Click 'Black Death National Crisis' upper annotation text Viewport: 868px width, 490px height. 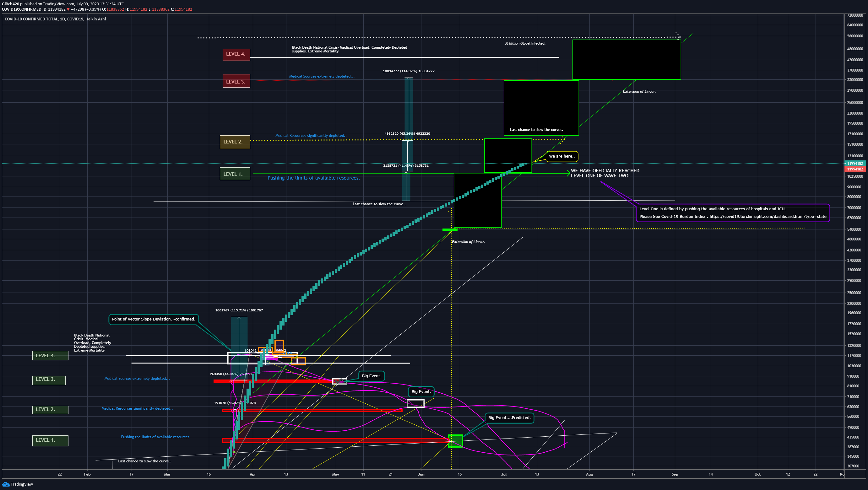350,49
